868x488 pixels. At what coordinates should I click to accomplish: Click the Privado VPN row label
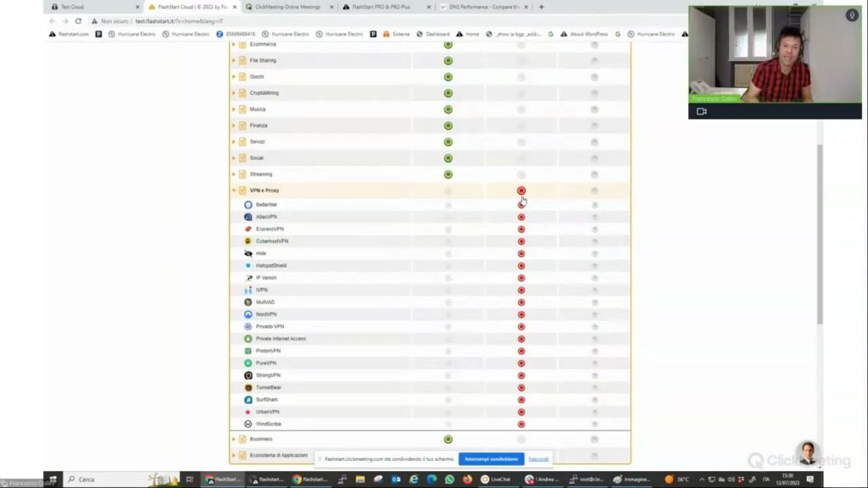[270, 326]
